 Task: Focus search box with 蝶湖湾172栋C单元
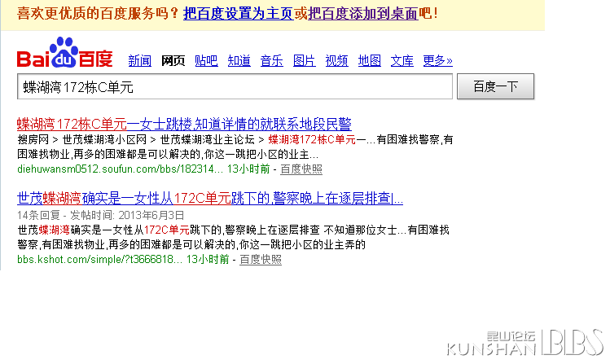point(235,86)
